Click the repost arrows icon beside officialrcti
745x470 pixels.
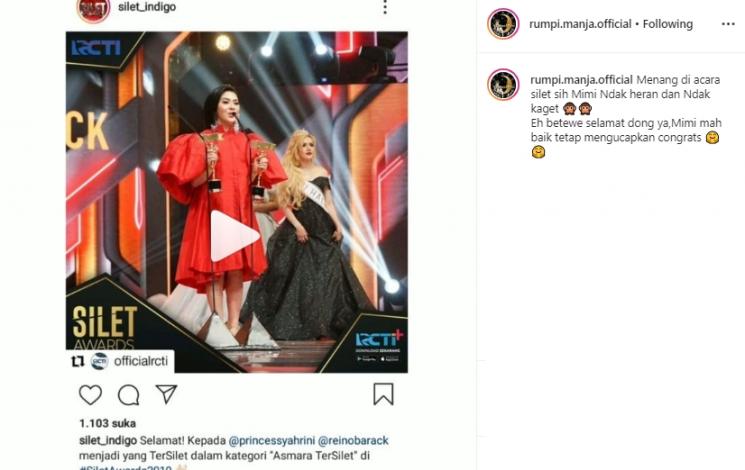[x=77, y=362]
